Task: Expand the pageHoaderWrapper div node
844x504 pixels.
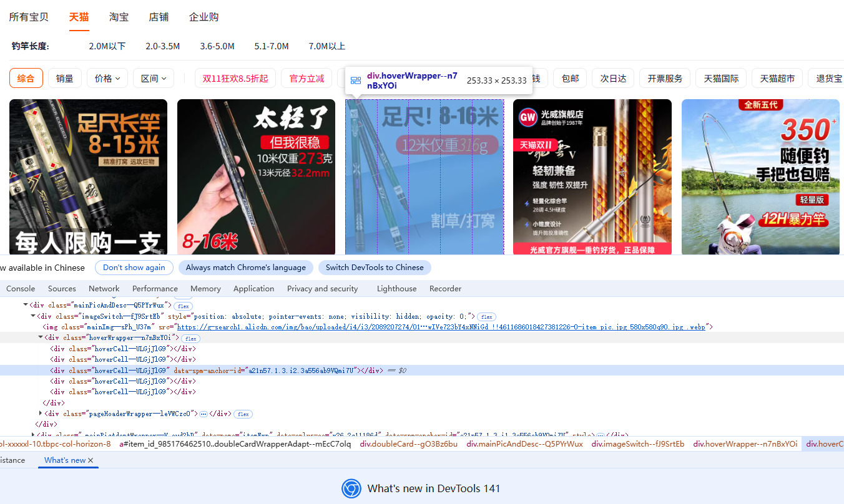Action: tap(41, 414)
